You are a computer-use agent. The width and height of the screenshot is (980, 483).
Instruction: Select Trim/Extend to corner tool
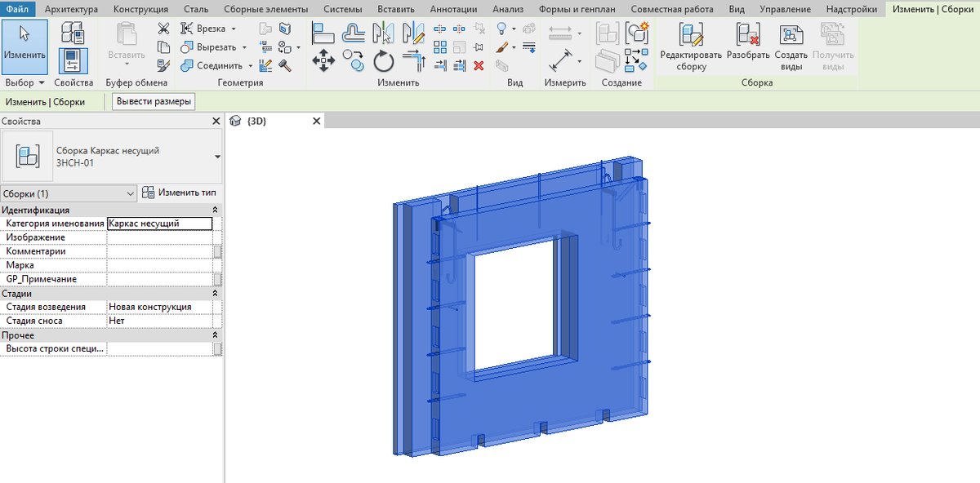coord(413,60)
